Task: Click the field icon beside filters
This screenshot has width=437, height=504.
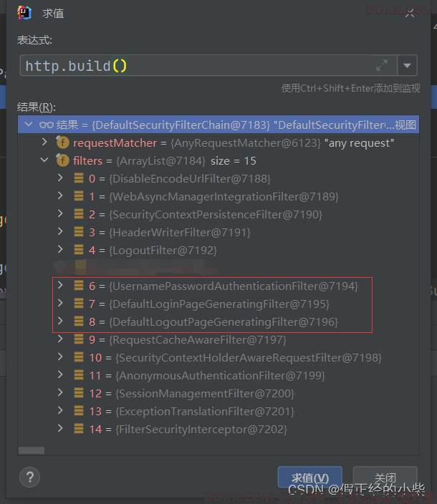Action: coord(62,160)
